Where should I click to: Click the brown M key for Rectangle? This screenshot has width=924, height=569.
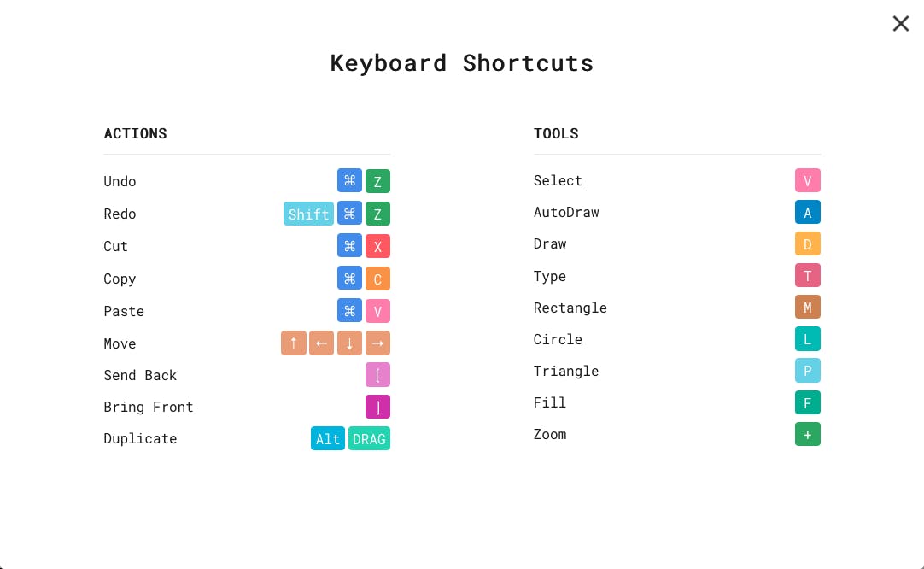[x=807, y=308]
